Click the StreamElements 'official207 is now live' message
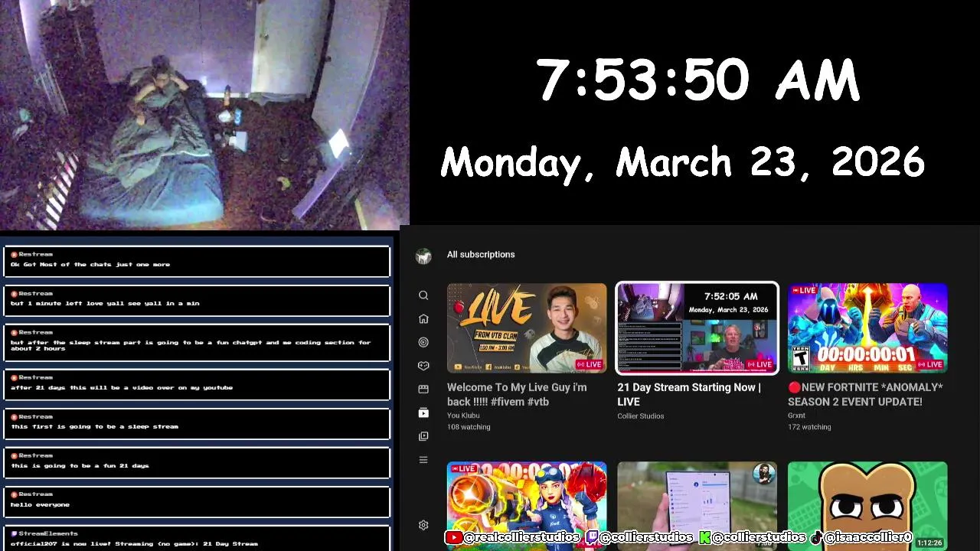Viewport: 980px width, 551px height. [197, 539]
